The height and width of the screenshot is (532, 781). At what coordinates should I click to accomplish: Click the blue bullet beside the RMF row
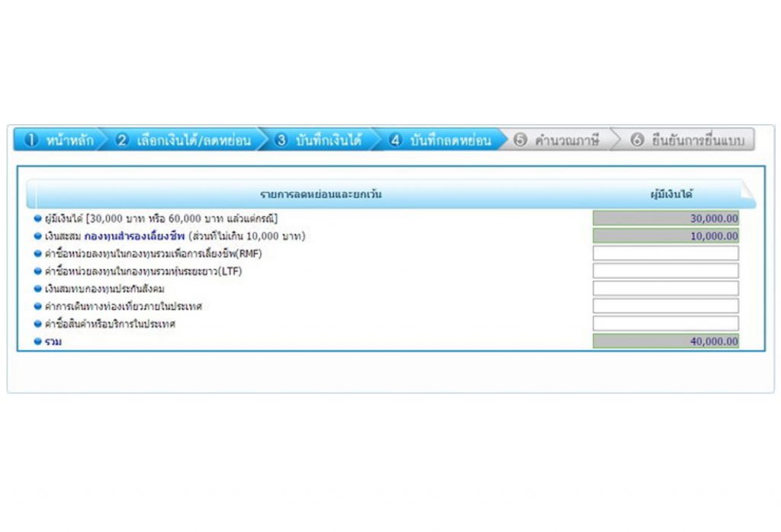pyautogui.click(x=38, y=254)
